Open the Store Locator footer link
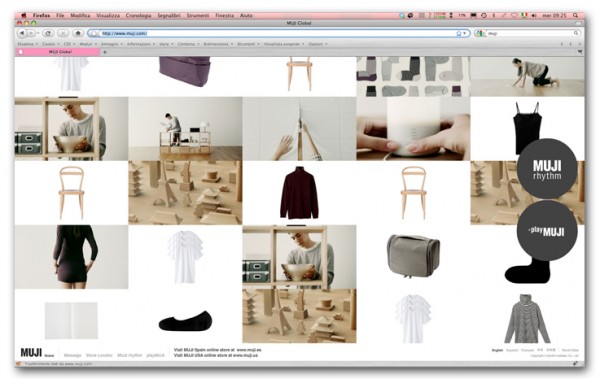The width and height of the screenshot is (600, 379). [99, 355]
